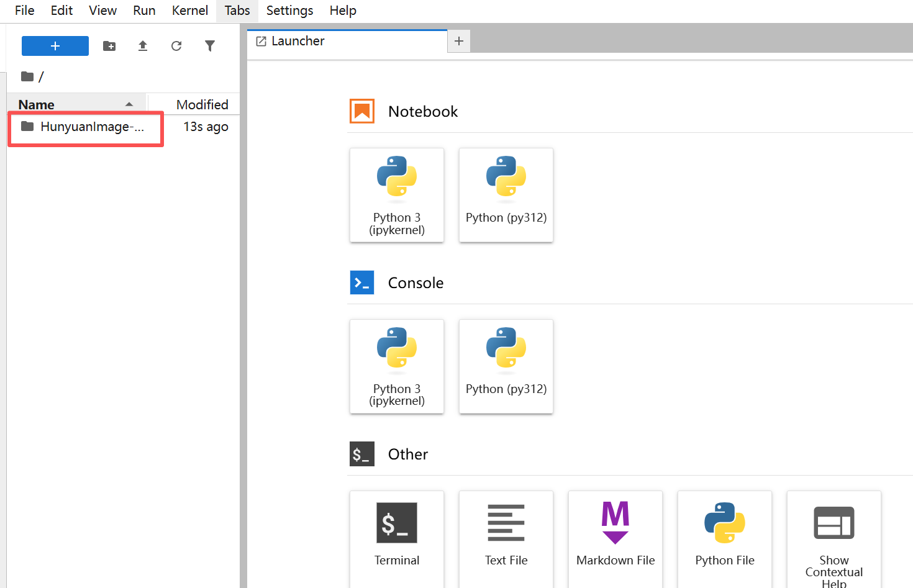Open the Help menu
This screenshot has width=913, height=588.
(x=343, y=11)
